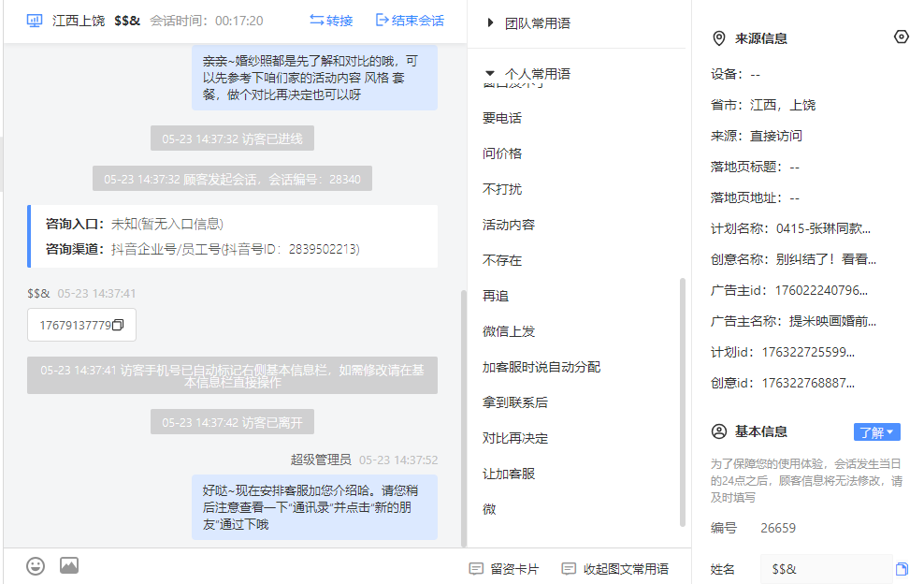Click the 来源信息 section header
This screenshot has width=924, height=584.
click(760, 38)
